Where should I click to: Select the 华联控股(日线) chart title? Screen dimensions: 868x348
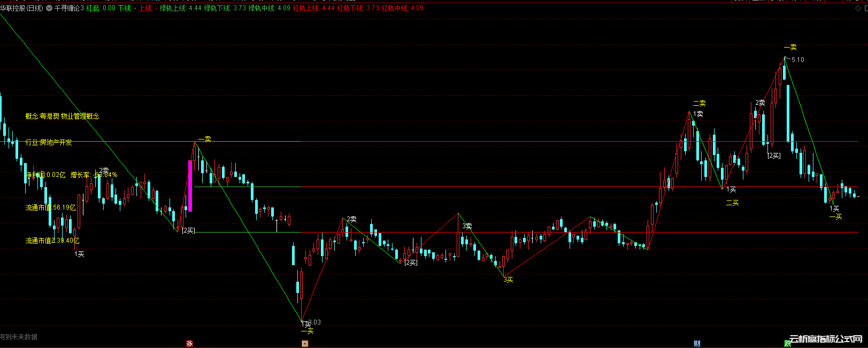pyautogui.click(x=22, y=9)
